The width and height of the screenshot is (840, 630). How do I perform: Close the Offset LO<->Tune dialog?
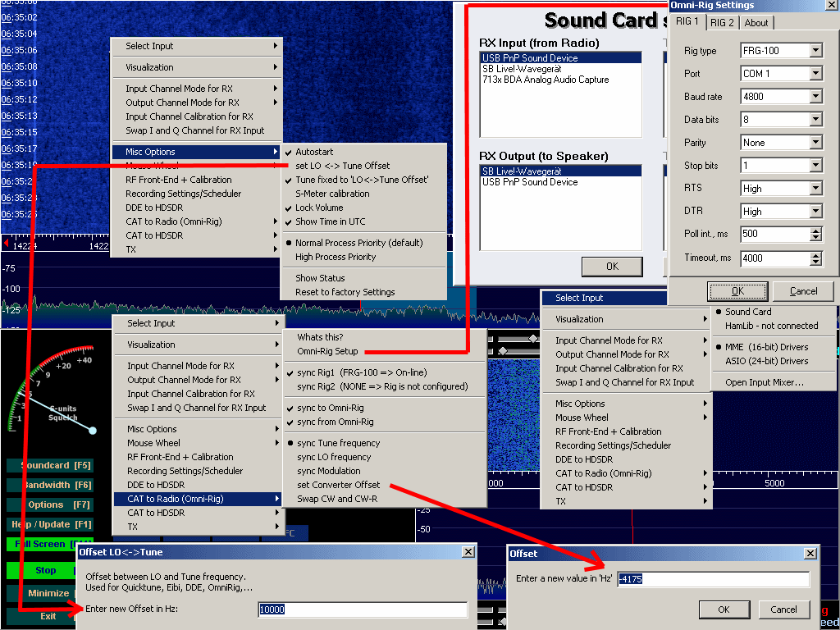click(468, 553)
